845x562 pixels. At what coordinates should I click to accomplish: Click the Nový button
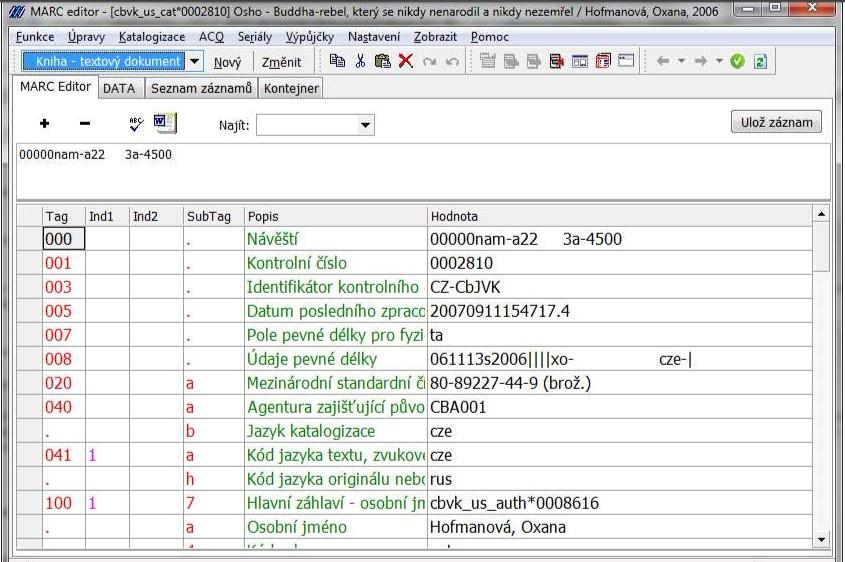(227, 62)
